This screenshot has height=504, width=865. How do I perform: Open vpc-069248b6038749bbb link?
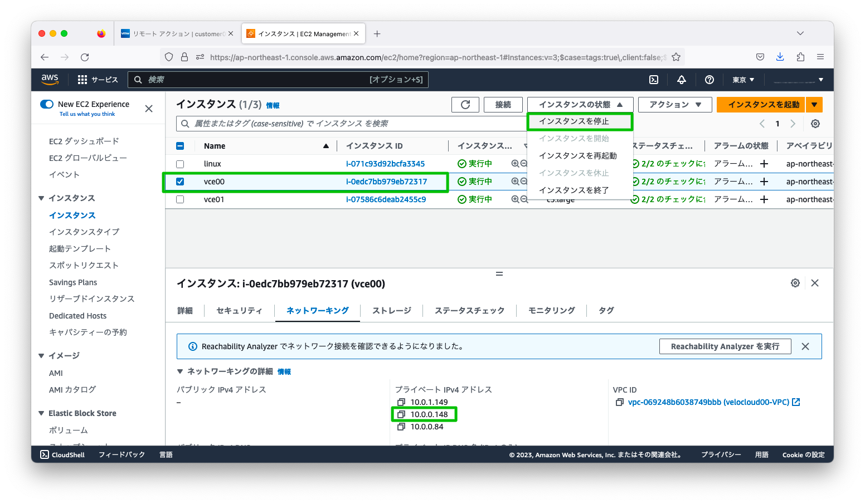tap(708, 402)
